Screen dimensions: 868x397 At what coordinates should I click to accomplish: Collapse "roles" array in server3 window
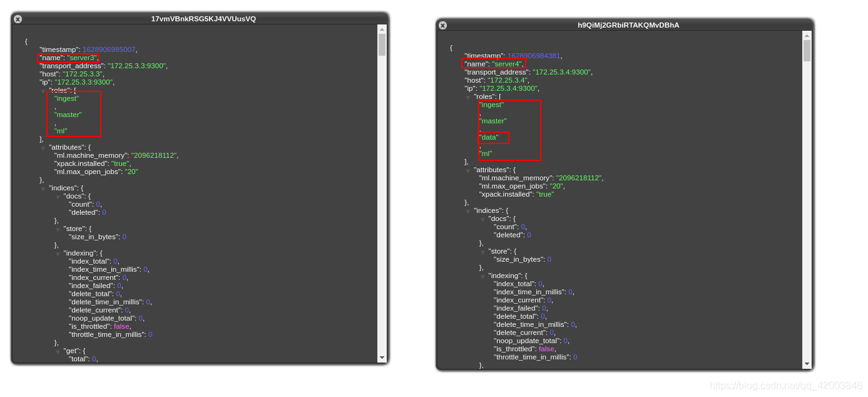[x=43, y=91]
